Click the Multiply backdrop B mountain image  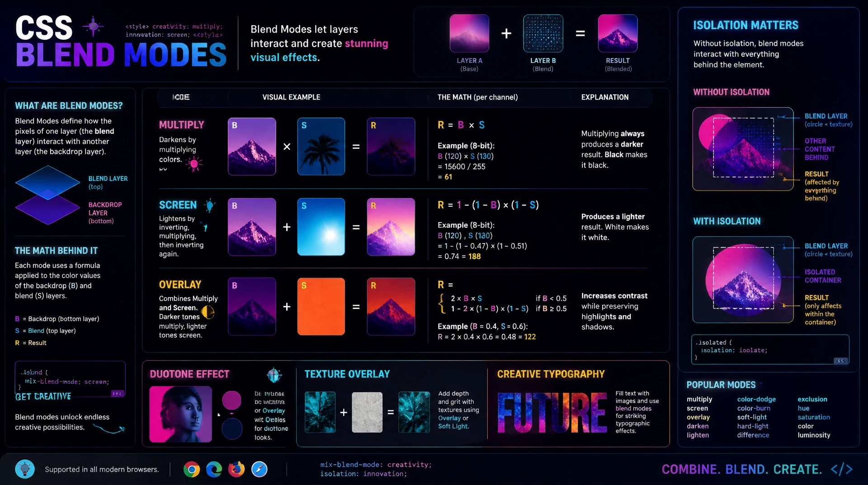pyautogui.click(x=252, y=147)
